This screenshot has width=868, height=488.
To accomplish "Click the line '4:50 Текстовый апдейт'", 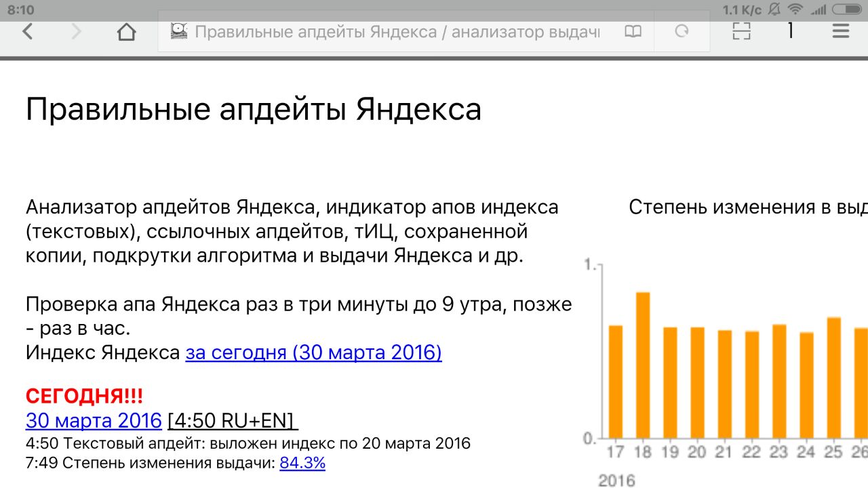I will [248, 444].
